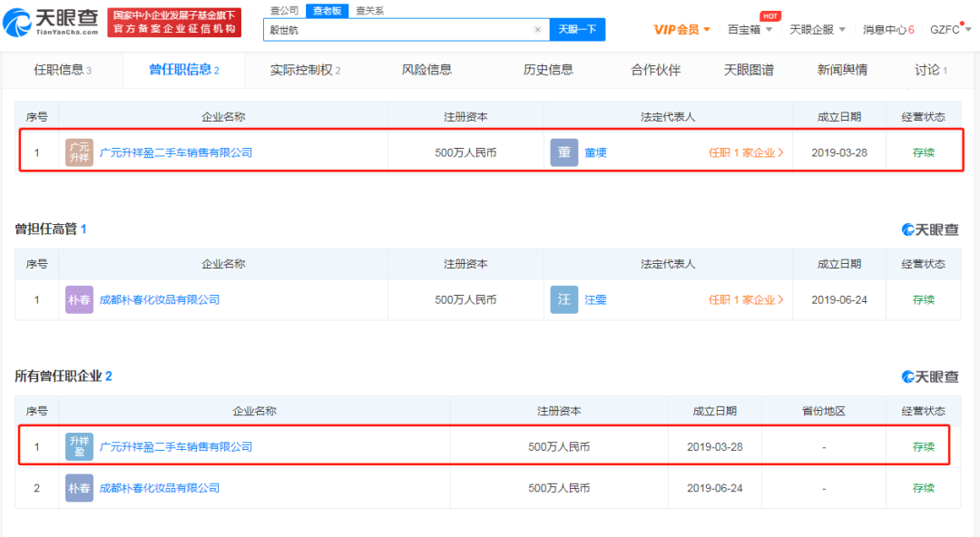Click 省份地区 column header
The height and width of the screenshot is (537, 980).
coord(824,411)
